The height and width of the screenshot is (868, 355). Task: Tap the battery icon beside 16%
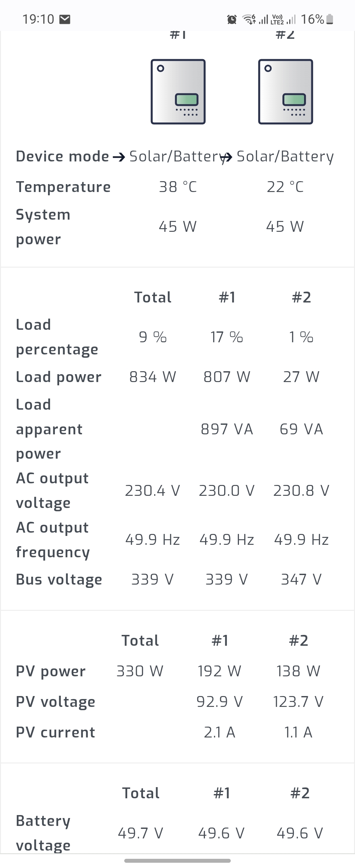(x=330, y=19)
